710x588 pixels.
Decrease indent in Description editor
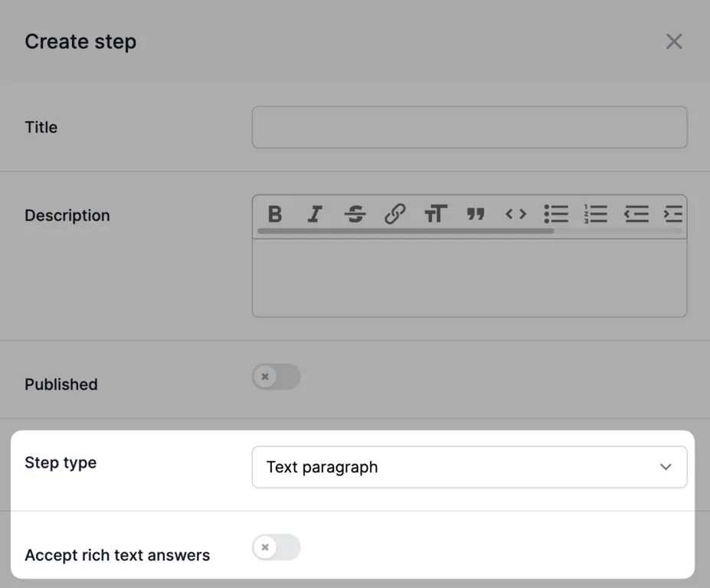tap(636, 214)
